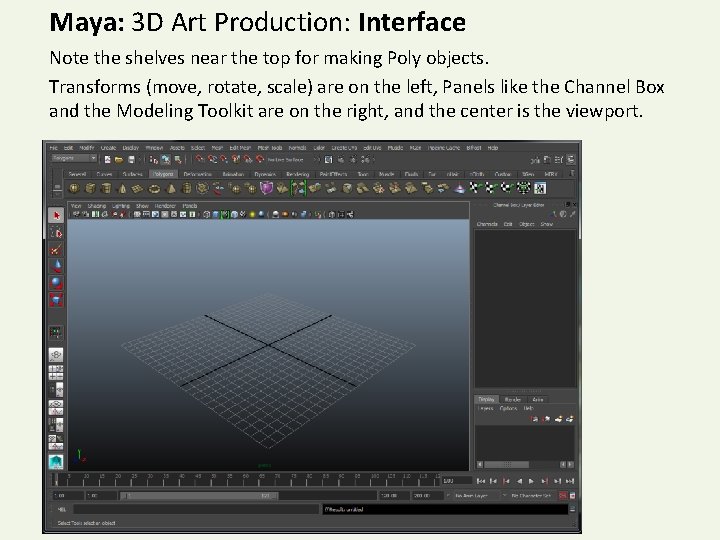Toggle the auto keyframe red button
720x540 pixels.
(563, 495)
